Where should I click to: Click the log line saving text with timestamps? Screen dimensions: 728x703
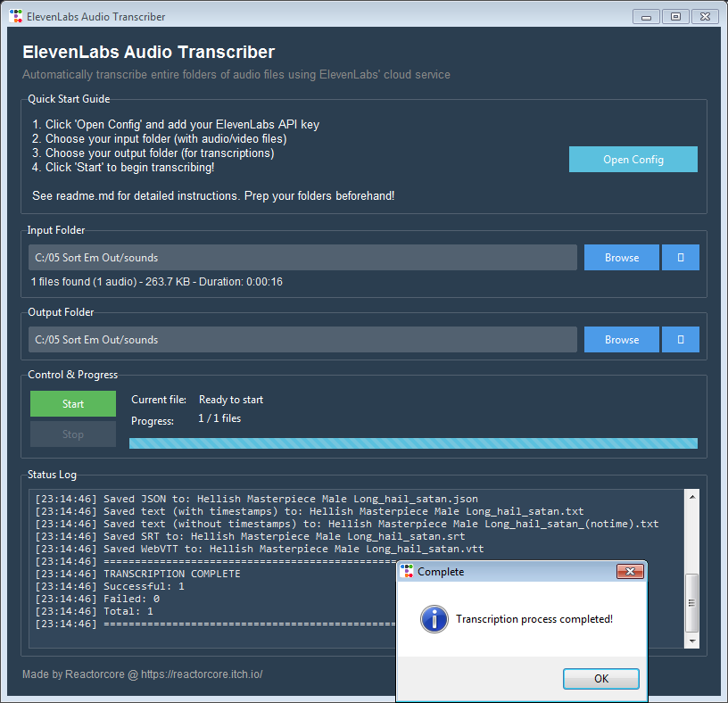pyautogui.click(x=310, y=511)
